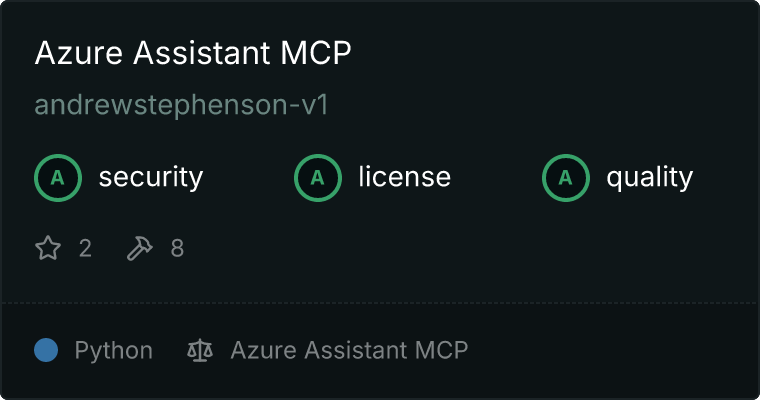Click the balance scale license icon

click(x=200, y=350)
